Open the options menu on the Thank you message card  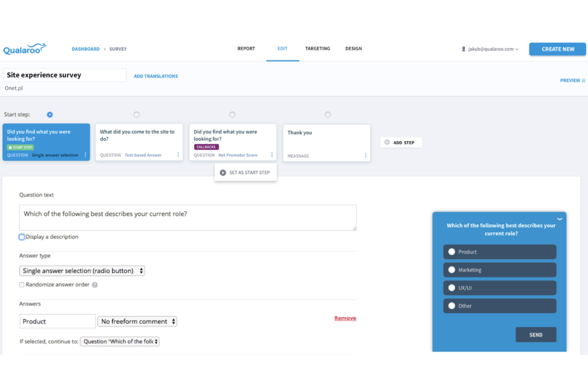click(x=365, y=155)
